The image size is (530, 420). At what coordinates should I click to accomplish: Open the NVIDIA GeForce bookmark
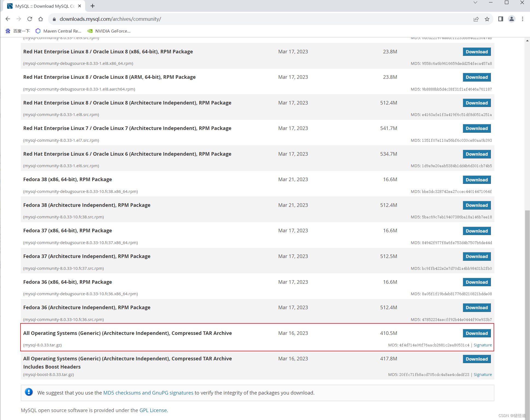point(109,31)
